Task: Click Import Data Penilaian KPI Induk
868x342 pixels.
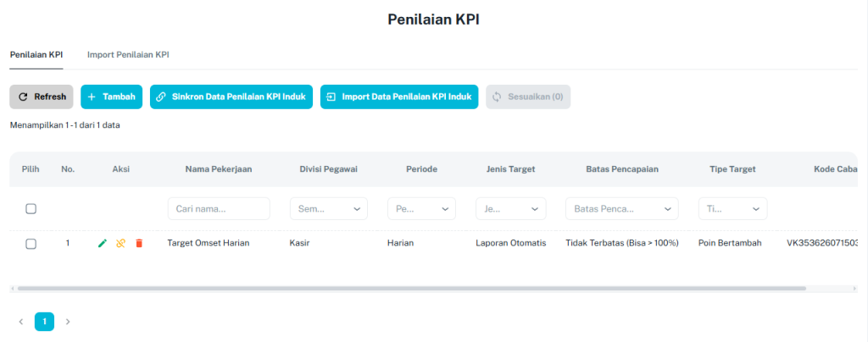Action: (399, 97)
